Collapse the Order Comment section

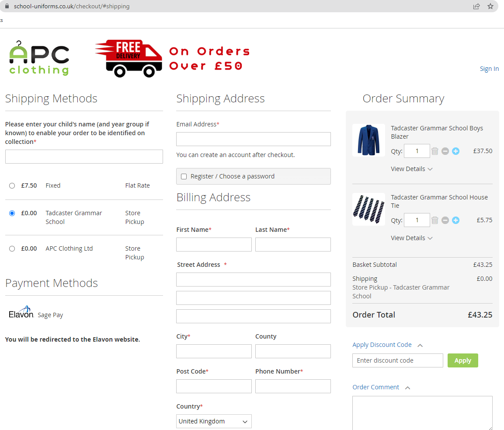point(382,387)
